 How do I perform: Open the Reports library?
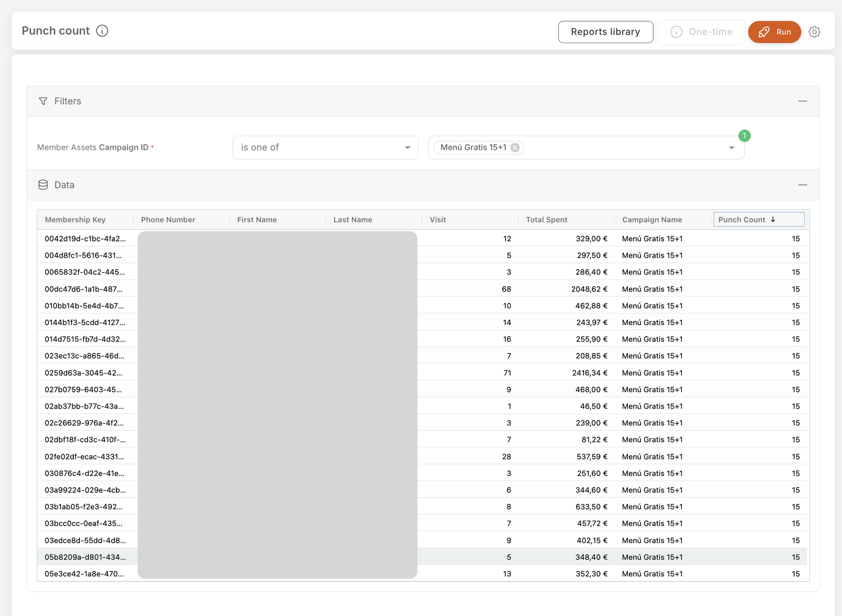(606, 32)
